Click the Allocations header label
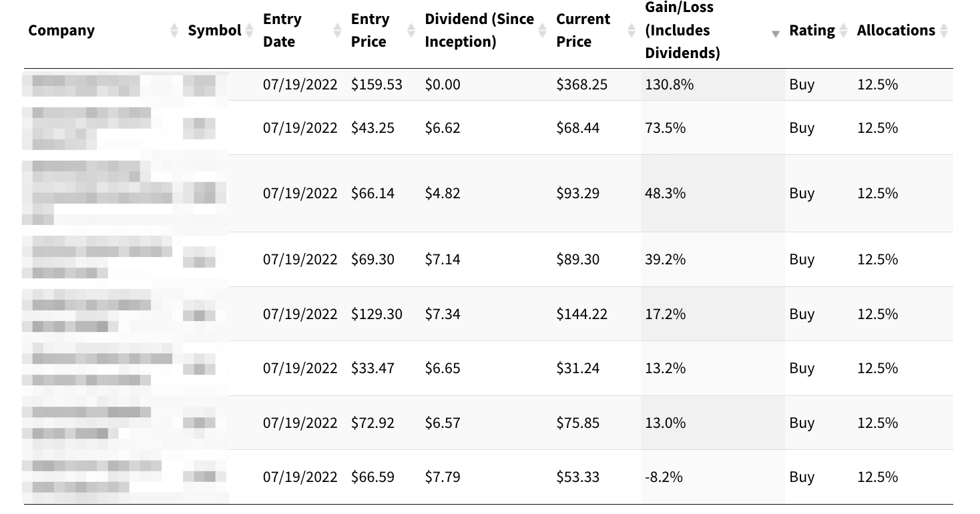 click(896, 31)
